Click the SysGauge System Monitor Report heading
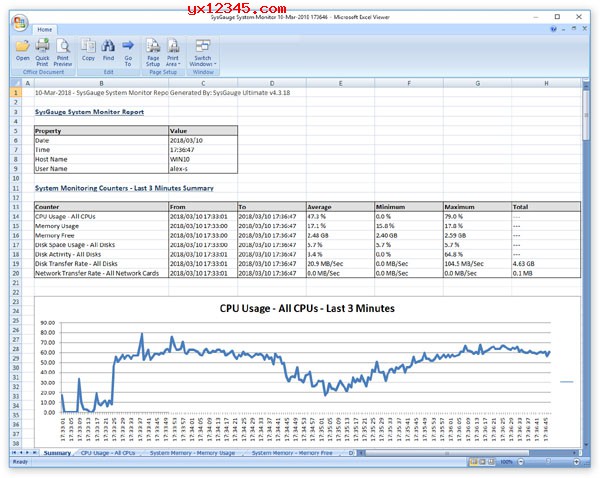 coord(90,112)
